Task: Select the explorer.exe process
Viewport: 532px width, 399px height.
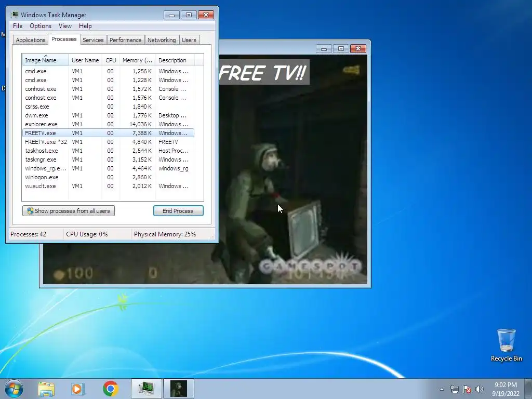Action: coord(108,124)
